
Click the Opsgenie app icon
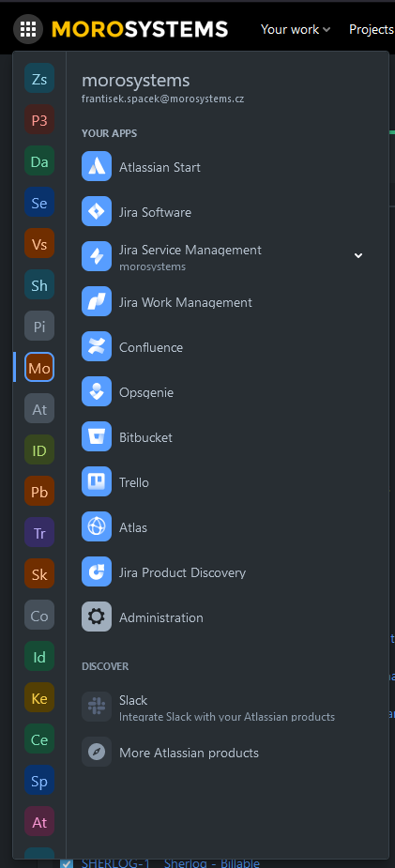pos(97,392)
